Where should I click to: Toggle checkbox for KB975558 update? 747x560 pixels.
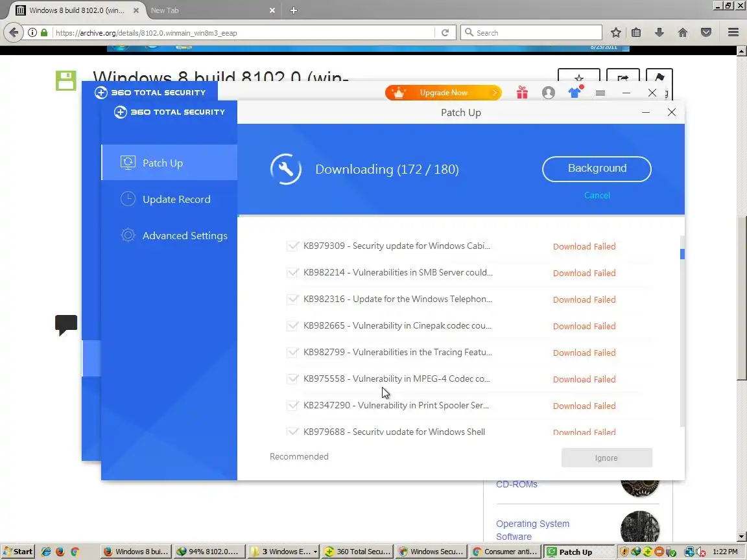[x=292, y=379]
